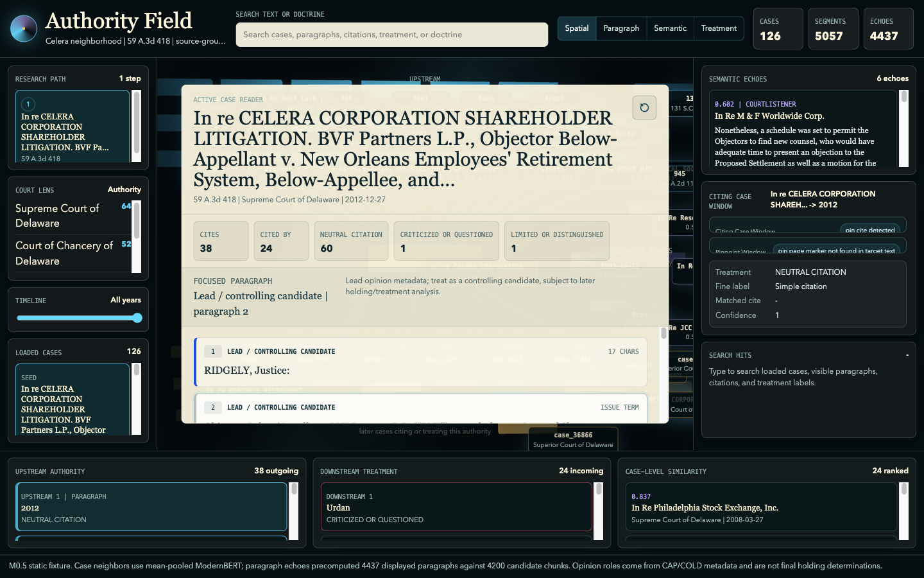
Task: Adjust the timeline All years slider handle
Action: pyautogui.click(x=137, y=318)
